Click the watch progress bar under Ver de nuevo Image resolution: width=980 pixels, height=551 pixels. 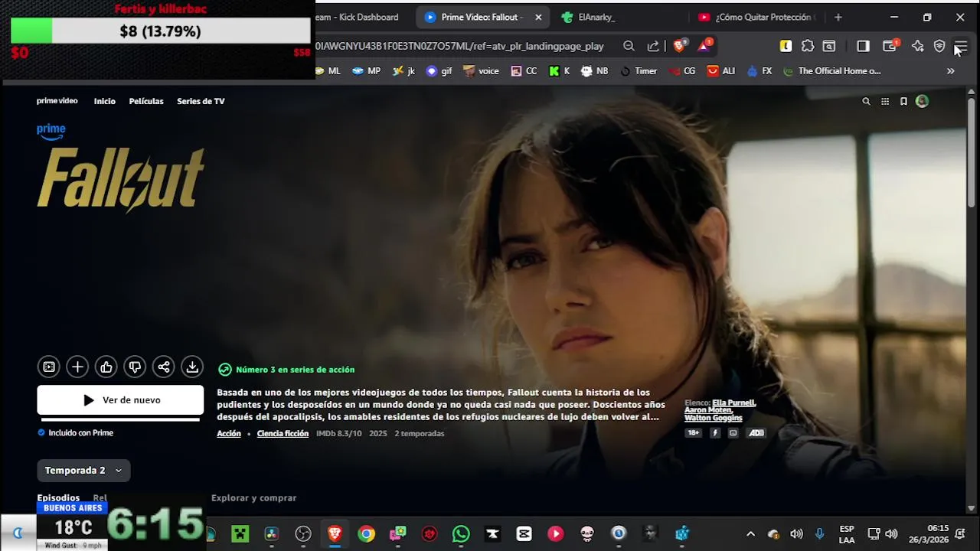[120, 419]
